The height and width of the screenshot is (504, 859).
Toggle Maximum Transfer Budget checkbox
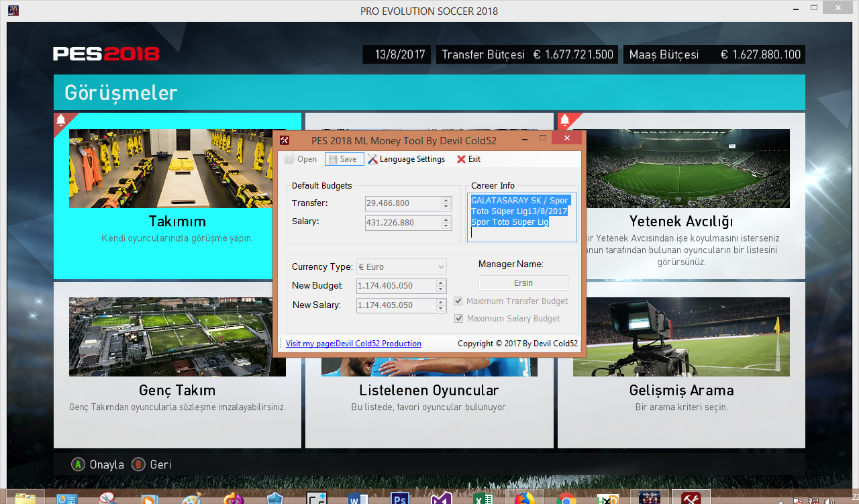[x=458, y=301]
